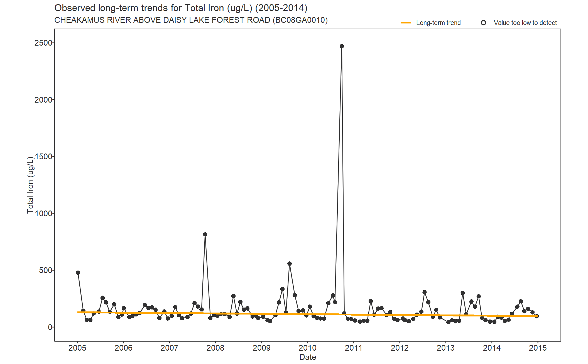This screenshot has width=588, height=364.
Task: Click the spike data point near 815 in late 2007
Action: [x=205, y=234]
